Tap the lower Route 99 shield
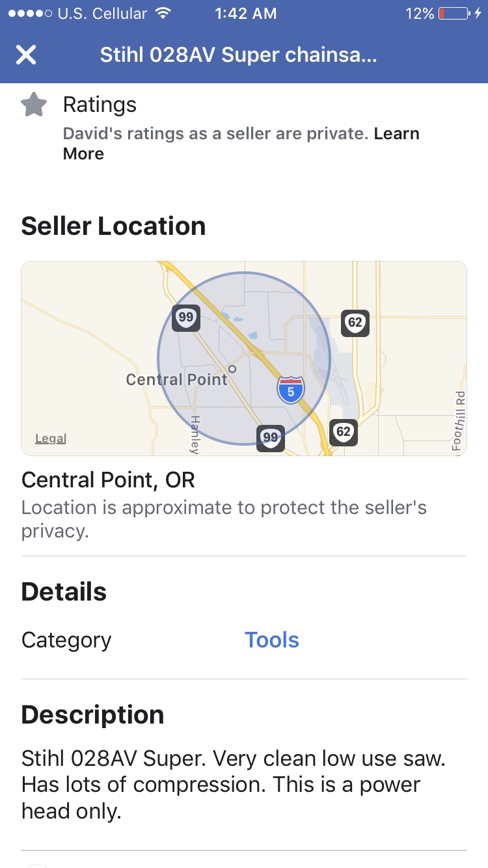Screen dimensions: 488x868 click(x=270, y=437)
